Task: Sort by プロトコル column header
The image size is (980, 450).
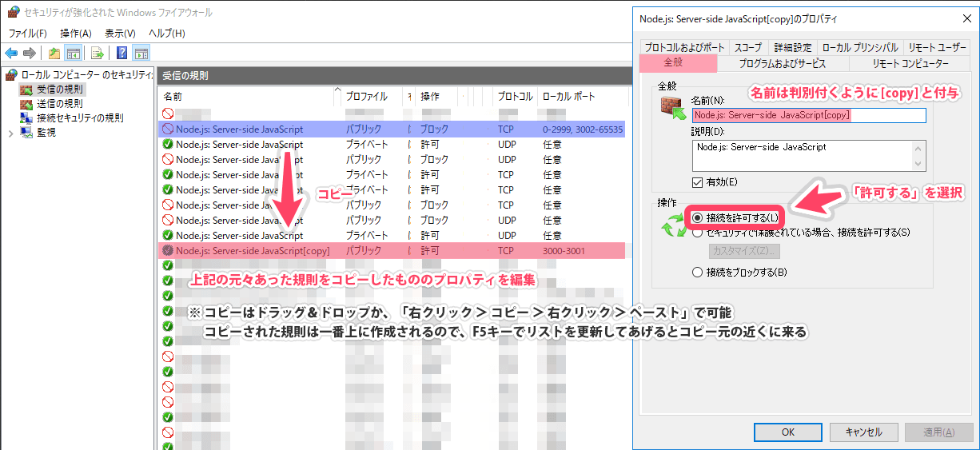Action: pyautogui.click(x=515, y=96)
